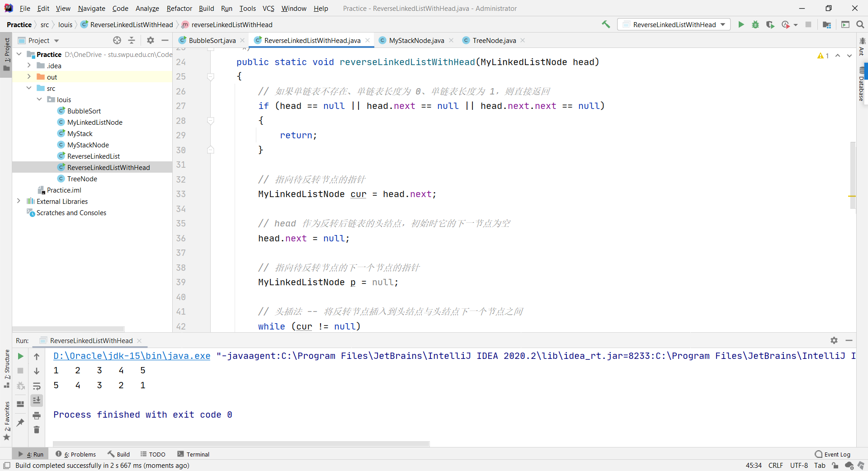Click the Up the Stack Trace arrow

tap(37, 356)
